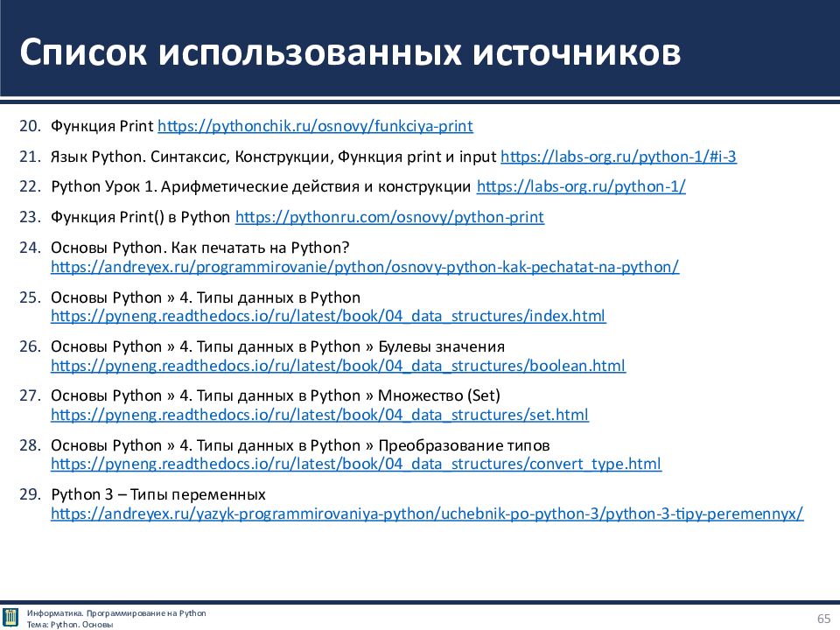Click the labs-org.ru python-1/#i-3 link

click(x=618, y=157)
